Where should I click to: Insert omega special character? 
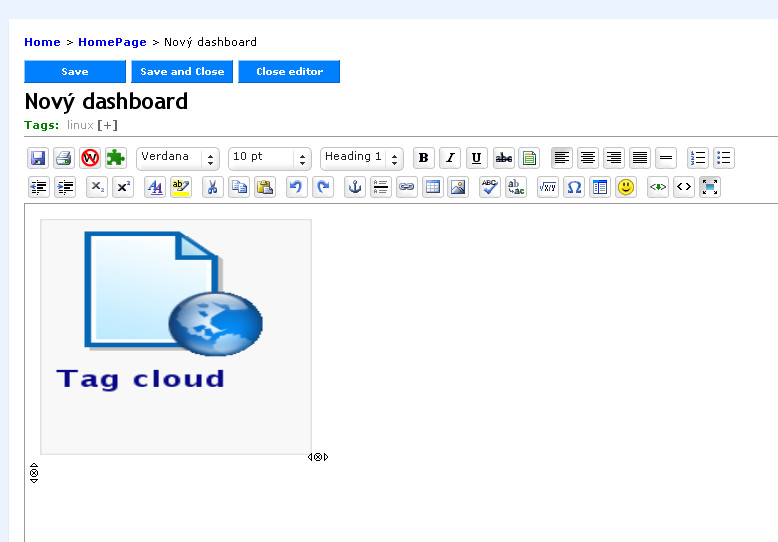pos(574,187)
